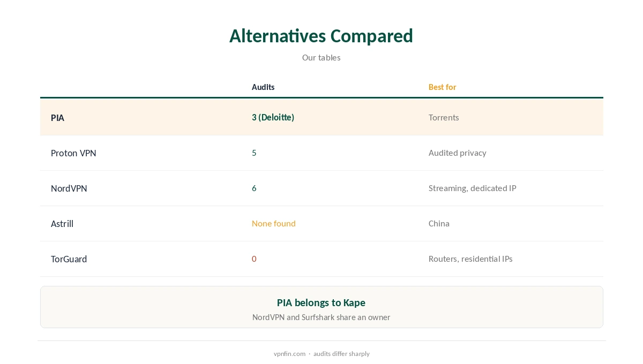Select the NordVPN row name

[x=69, y=188]
